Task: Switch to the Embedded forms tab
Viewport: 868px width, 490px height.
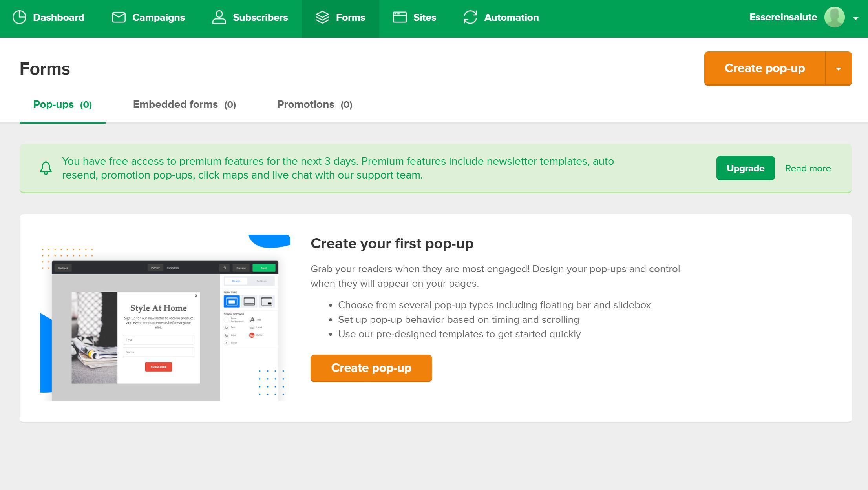Action: coord(185,105)
